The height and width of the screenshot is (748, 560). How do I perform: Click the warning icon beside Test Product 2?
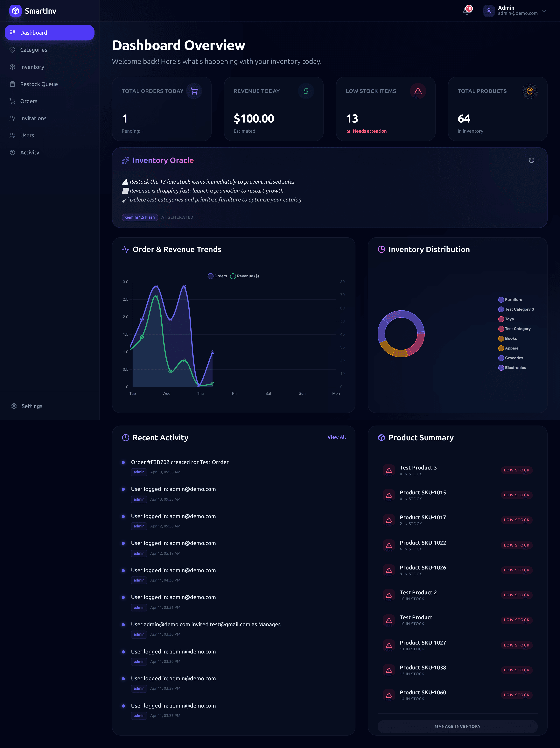tap(389, 595)
